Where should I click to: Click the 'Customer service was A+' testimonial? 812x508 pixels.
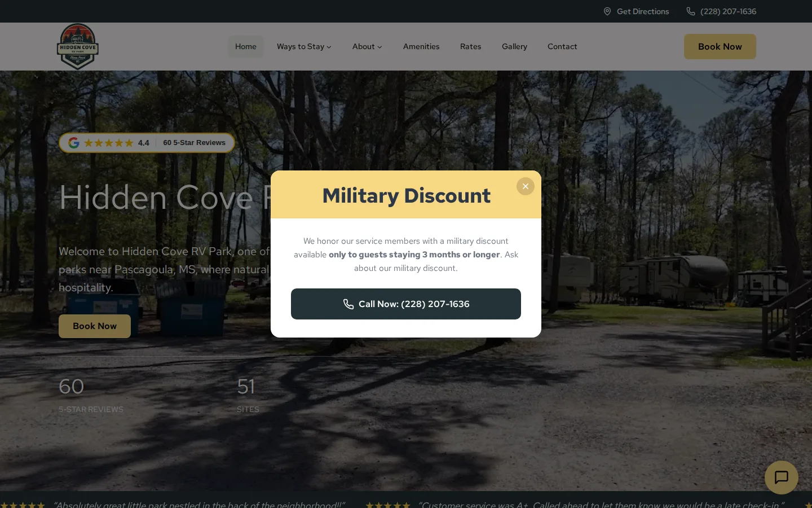pyautogui.click(x=601, y=505)
